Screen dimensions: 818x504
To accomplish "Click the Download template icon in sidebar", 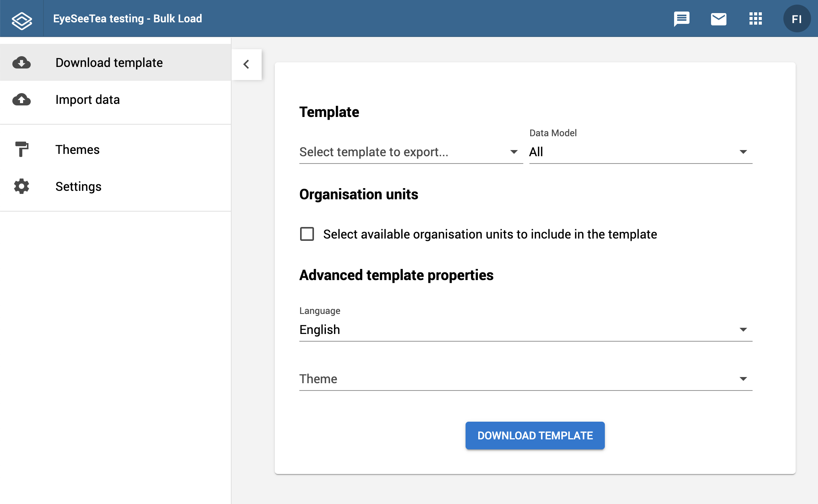I will tap(22, 62).
